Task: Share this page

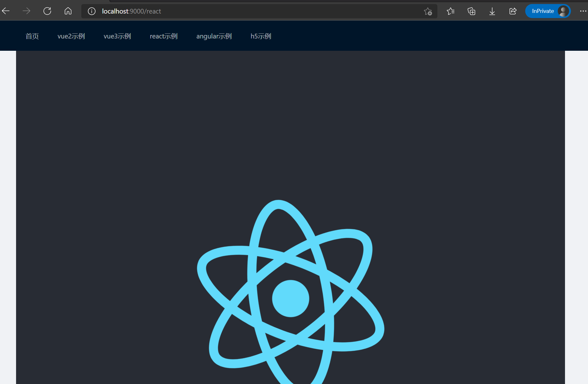Action: pyautogui.click(x=513, y=11)
